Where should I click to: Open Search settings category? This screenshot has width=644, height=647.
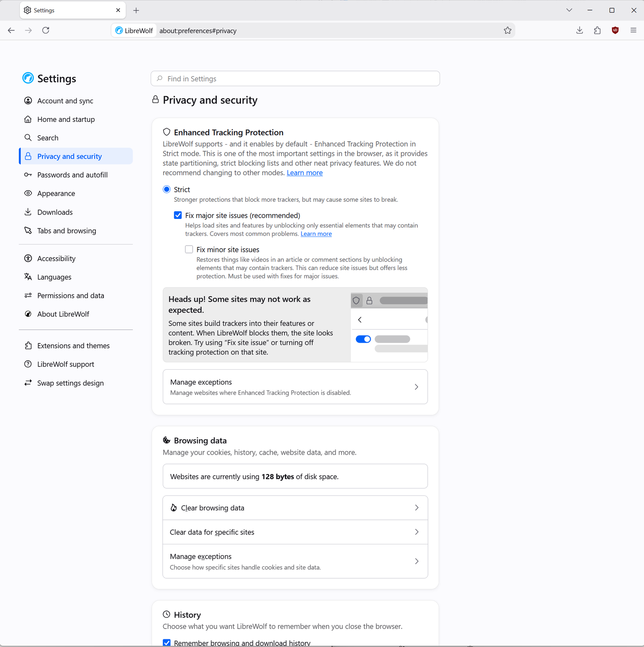[76, 138]
